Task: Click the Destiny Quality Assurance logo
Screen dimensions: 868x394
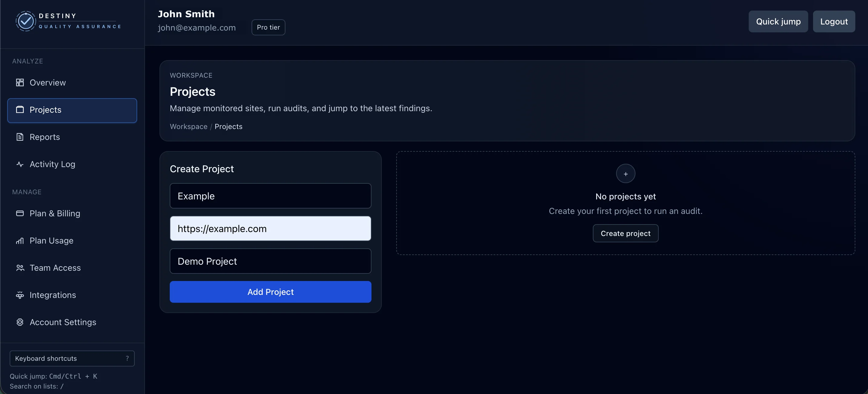Action: coord(68,21)
